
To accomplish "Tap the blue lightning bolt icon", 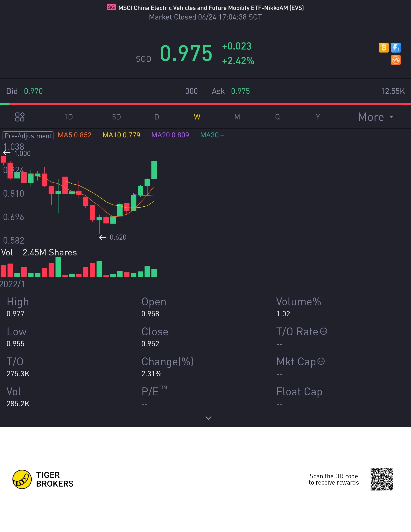I will tap(396, 48).
